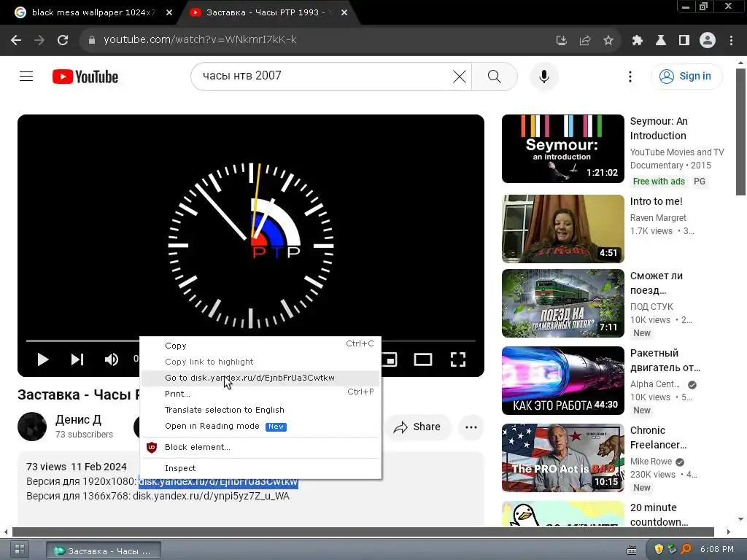The width and height of the screenshot is (747, 560).
Task: Switch to theater mode
Action: tap(423, 359)
